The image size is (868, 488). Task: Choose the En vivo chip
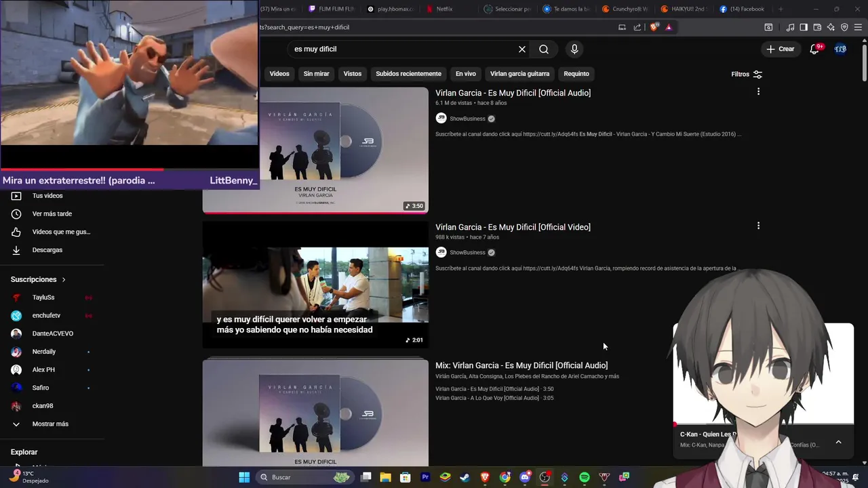tap(466, 74)
